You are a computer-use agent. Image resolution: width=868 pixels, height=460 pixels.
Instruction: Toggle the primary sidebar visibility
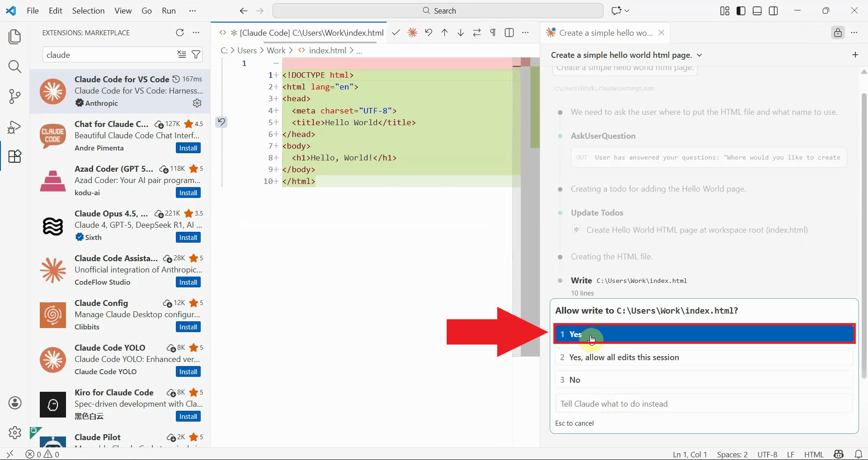741,10
